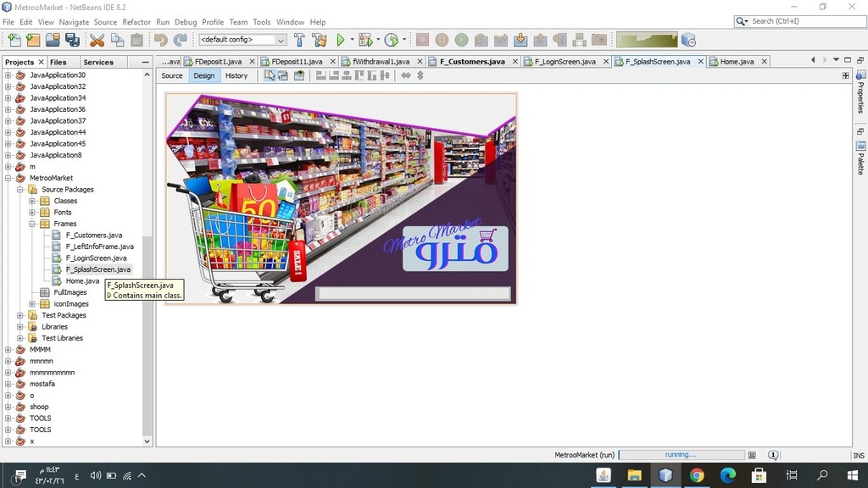
Task: Open the Refactor menu
Action: coord(136,22)
